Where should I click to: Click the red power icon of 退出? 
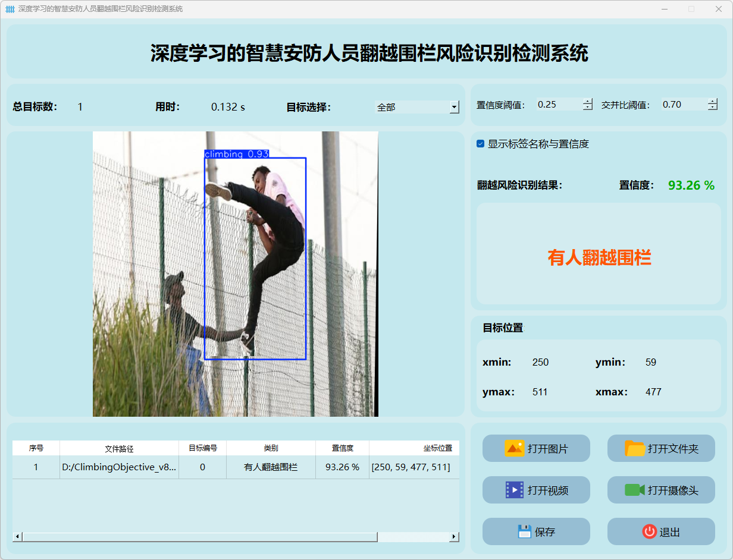(649, 531)
